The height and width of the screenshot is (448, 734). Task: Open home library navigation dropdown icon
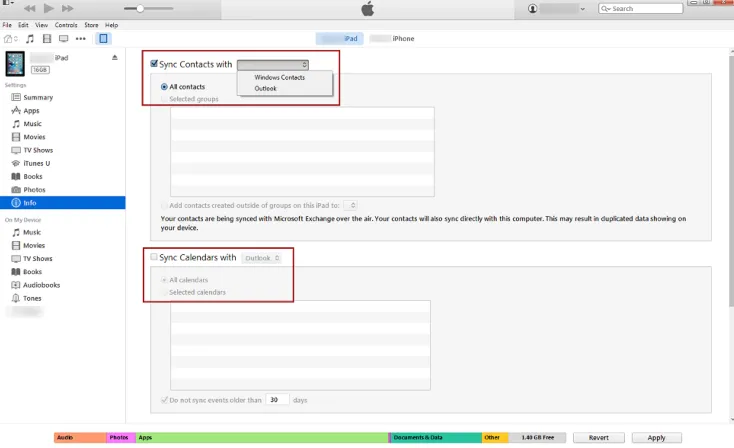[x=11, y=38]
